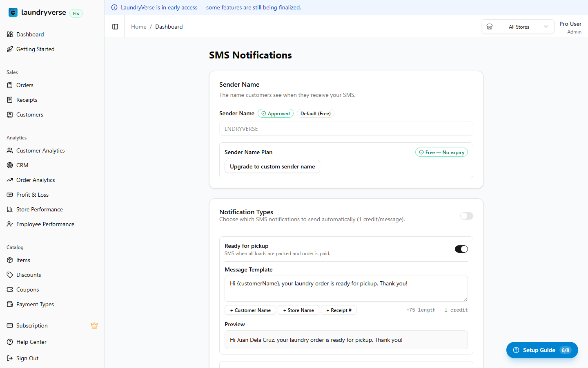Click the Getting Started rocket icon
Viewport: 588px width, 368px height.
click(10, 49)
